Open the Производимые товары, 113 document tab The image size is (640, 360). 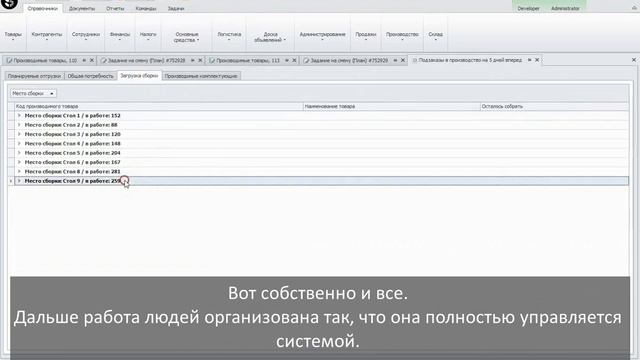coord(248,60)
